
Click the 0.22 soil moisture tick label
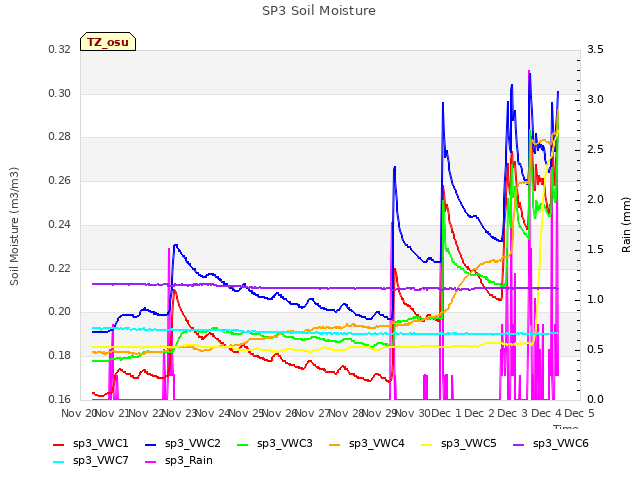[60, 269]
